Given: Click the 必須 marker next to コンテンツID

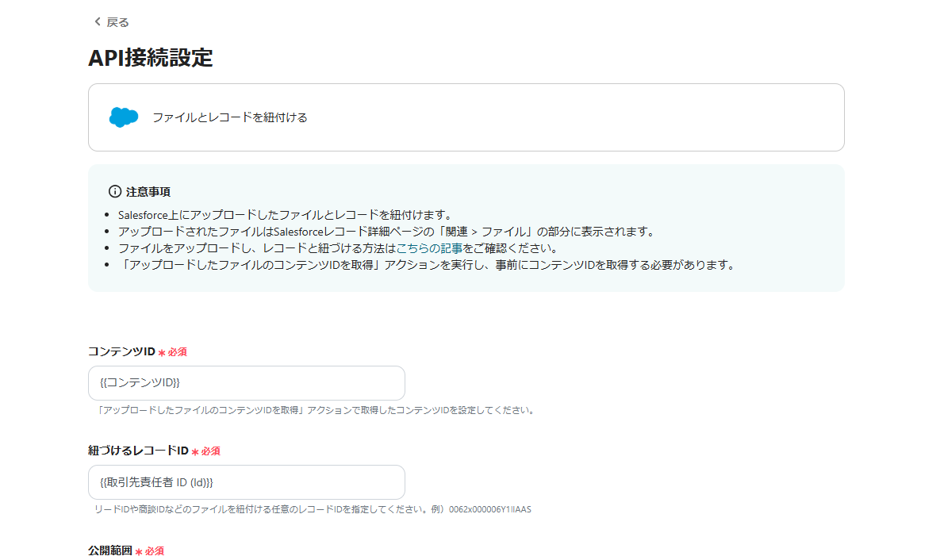Looking at the screenshot, I should (x=172, y=352).
